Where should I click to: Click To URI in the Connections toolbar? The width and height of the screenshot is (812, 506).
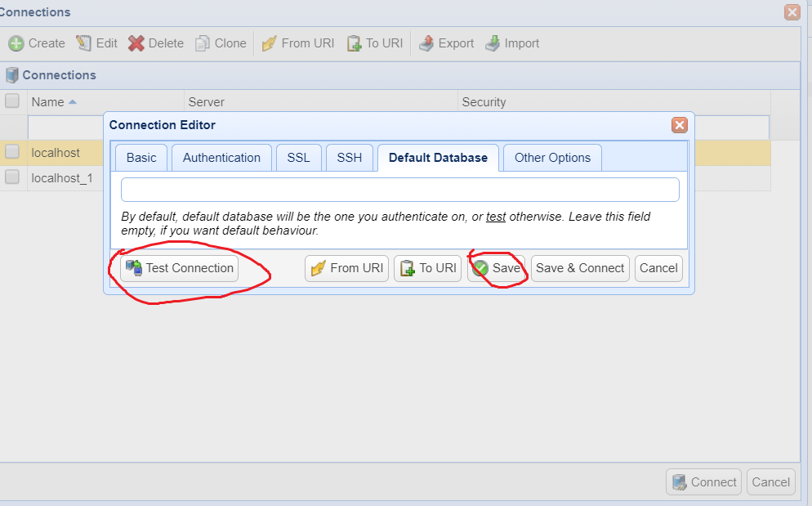(x=375, y=43)
